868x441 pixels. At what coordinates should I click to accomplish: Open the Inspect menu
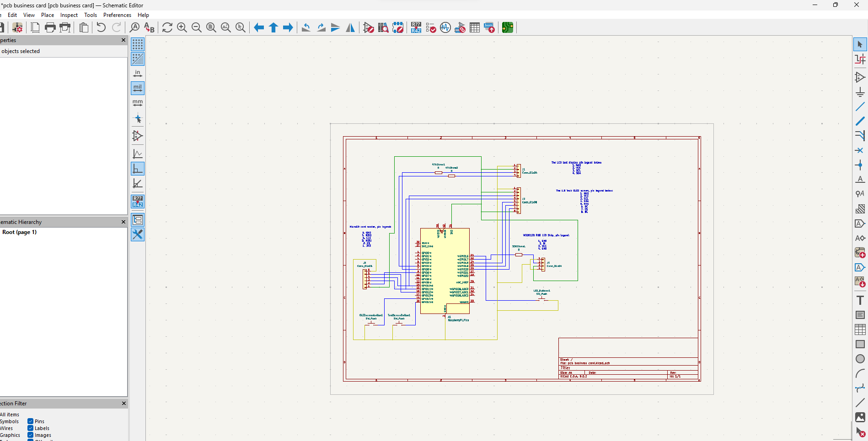[69, 15]
